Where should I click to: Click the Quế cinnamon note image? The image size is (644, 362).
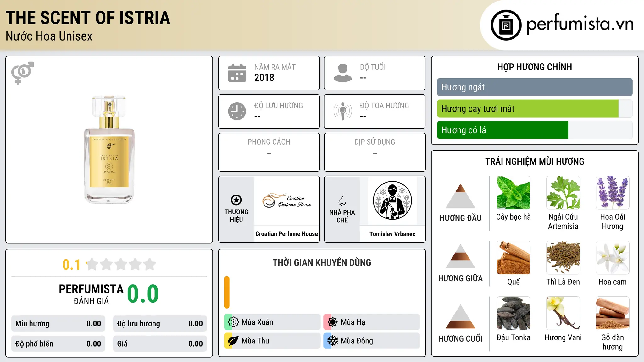514,258
